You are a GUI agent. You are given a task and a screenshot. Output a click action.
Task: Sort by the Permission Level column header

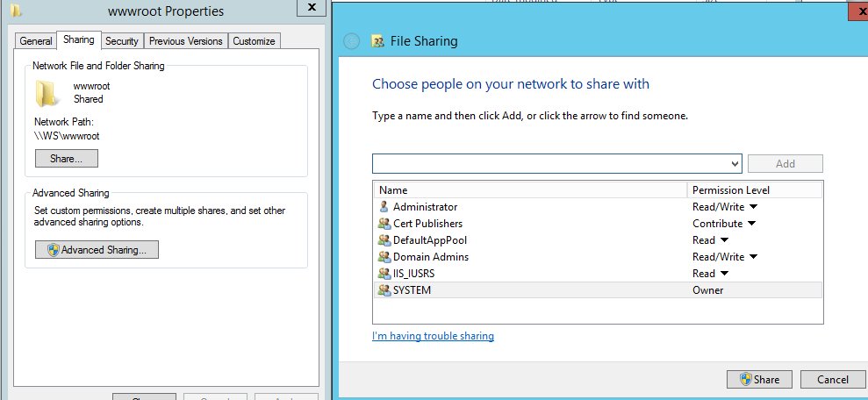point(754,190)
